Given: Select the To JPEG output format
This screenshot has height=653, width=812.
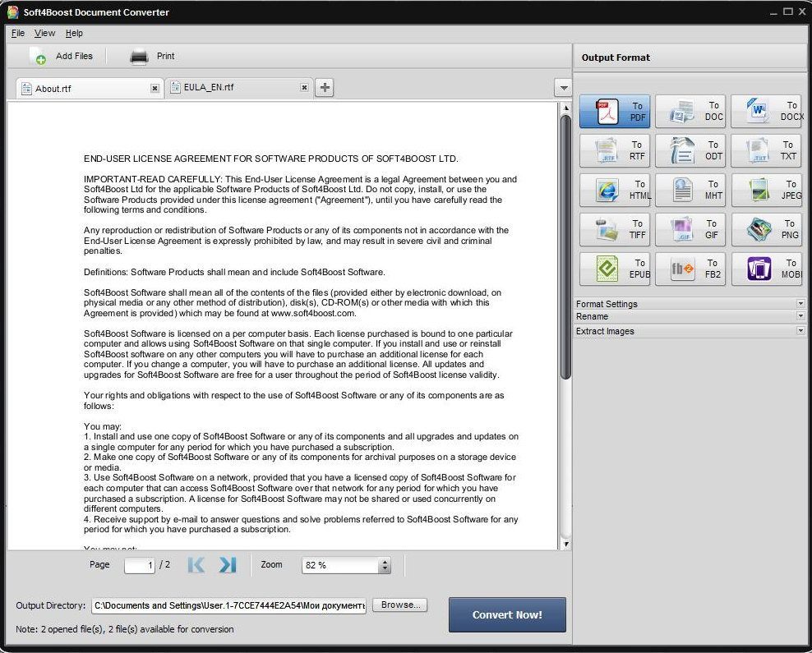Looking at the screenshot, I should (767, 190).
